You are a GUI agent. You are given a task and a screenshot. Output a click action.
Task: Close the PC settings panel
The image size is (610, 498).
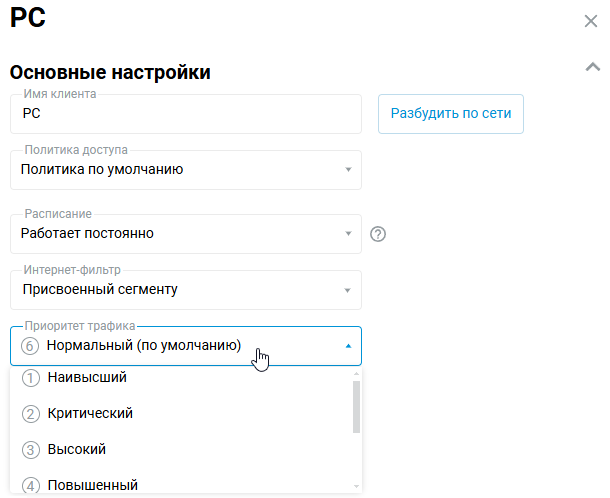click(x=591, y=21)
